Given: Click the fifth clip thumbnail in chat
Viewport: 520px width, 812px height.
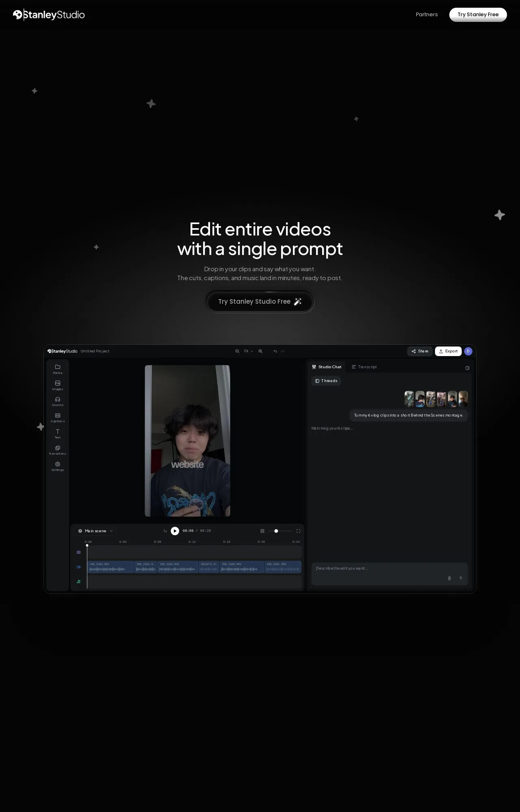Looking at the screenshot, I should tap(452, 399).
